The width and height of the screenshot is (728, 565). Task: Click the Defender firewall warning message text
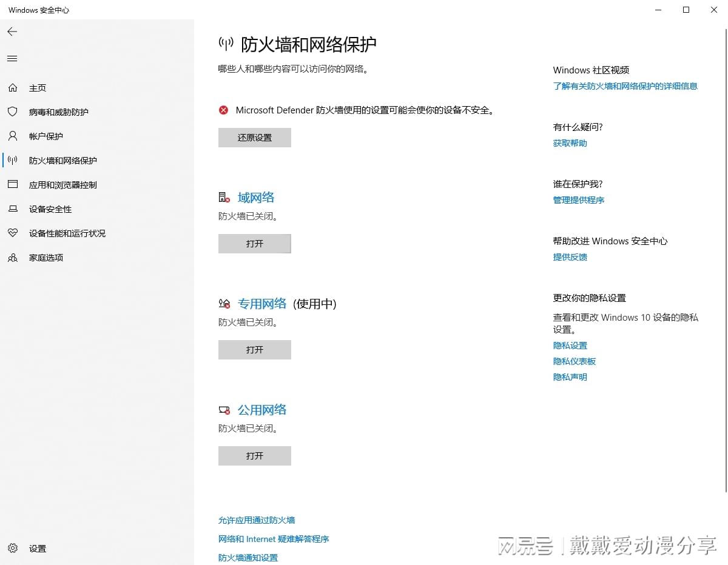[365, 110]
